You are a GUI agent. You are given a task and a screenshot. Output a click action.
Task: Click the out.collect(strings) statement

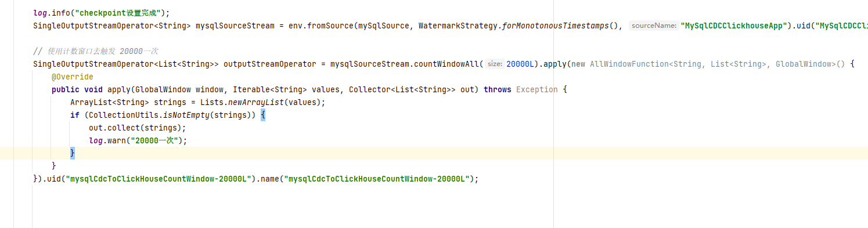[138, 128]
